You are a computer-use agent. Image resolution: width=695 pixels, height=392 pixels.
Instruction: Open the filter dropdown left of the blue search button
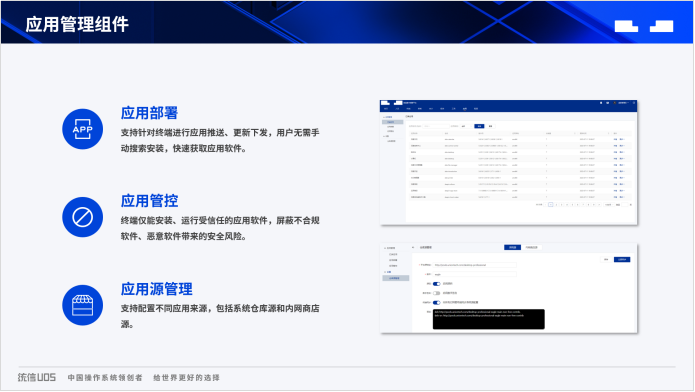pos(465,126)
